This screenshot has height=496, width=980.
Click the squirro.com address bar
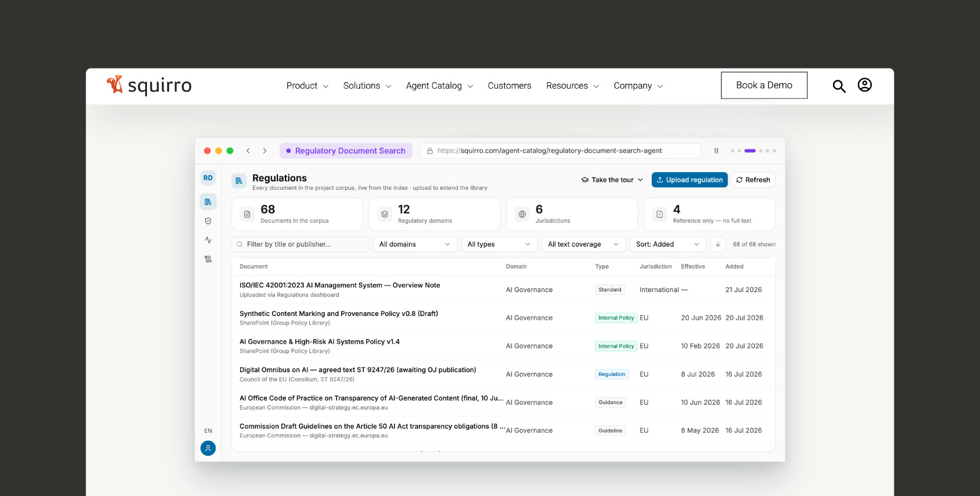(x=560, y=151)
